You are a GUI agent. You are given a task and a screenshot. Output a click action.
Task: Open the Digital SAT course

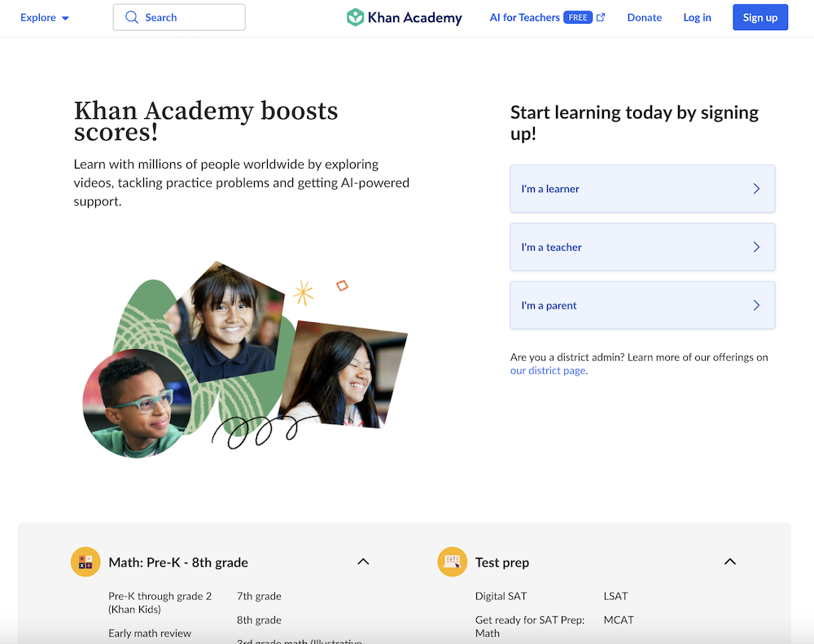[x=501, y=596]
